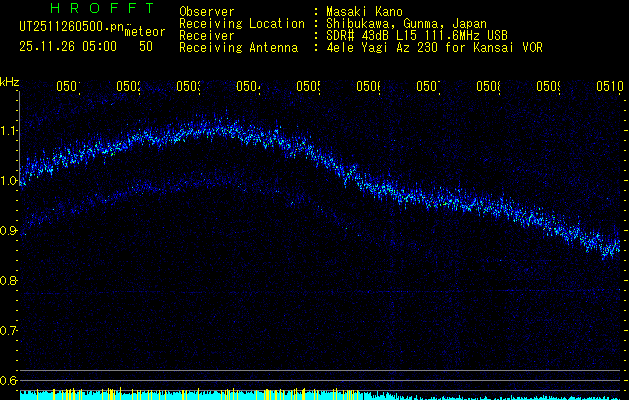Click the 0.8 kHz frequency axis label
Viewport: 629px width, 400px height.
point(9,281)
